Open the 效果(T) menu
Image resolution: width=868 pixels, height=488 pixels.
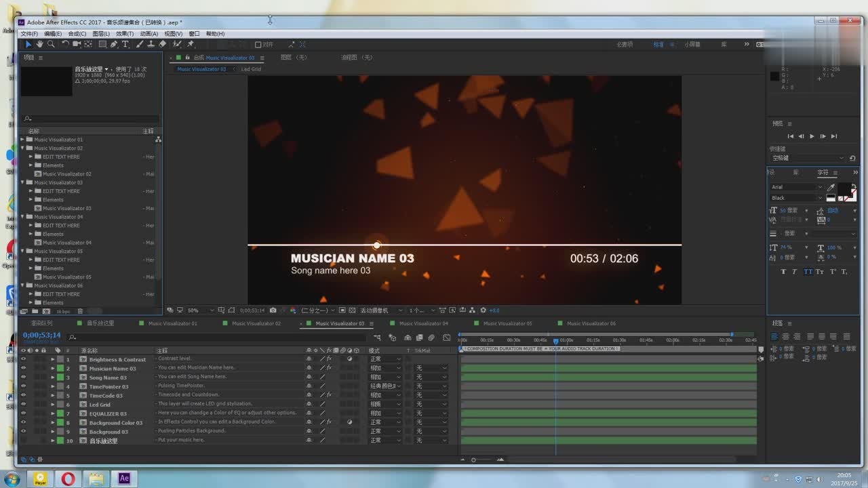[124, 33]
